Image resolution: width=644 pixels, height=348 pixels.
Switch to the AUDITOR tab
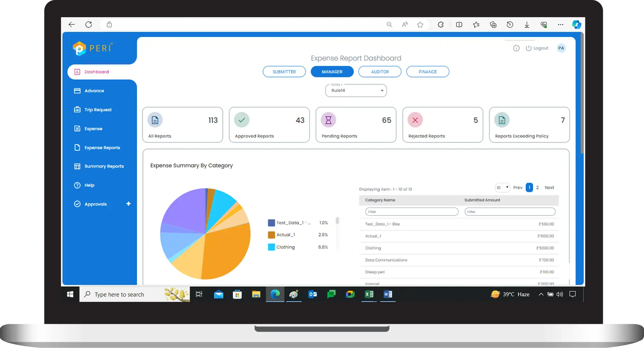click(x=380, y=72)
